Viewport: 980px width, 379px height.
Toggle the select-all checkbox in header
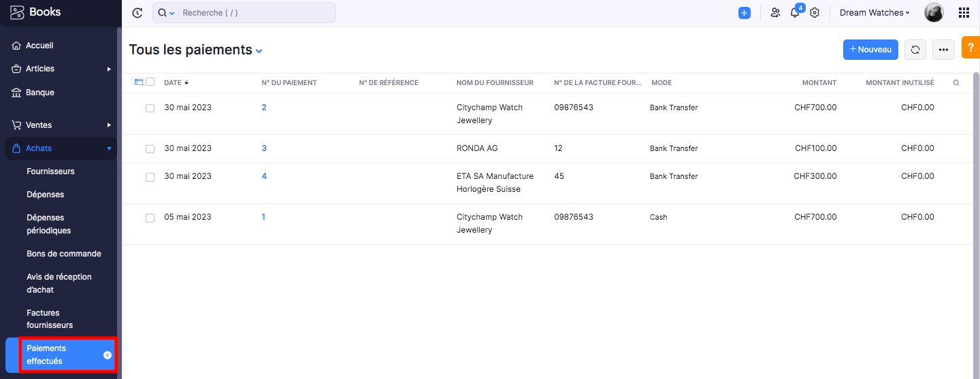[150, 82]
